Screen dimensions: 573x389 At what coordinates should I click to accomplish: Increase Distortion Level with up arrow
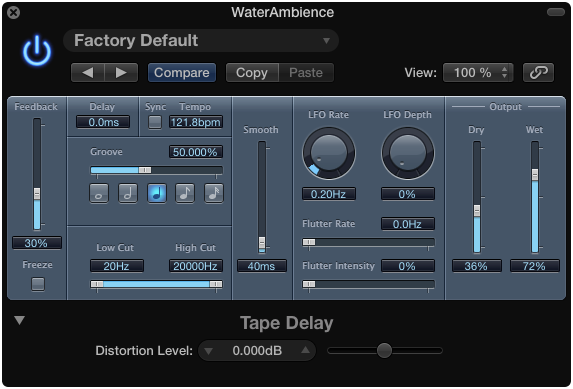pos(306,350)
